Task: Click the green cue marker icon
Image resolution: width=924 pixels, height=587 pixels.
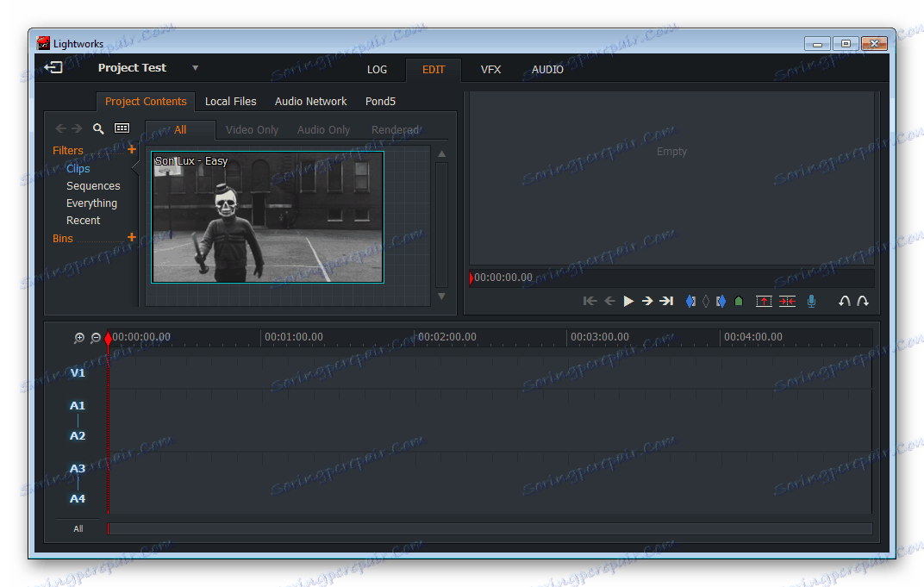Action: 739,301
